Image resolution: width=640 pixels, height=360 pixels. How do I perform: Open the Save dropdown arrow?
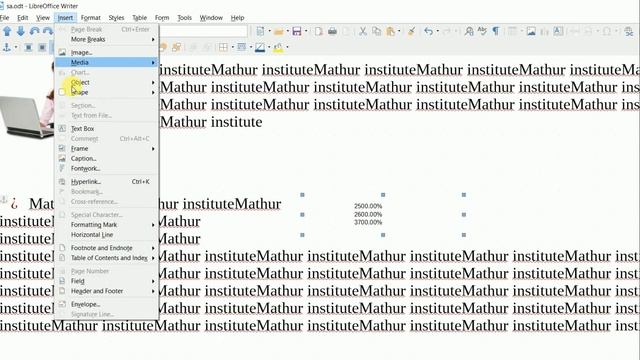(x=306, y=31)
